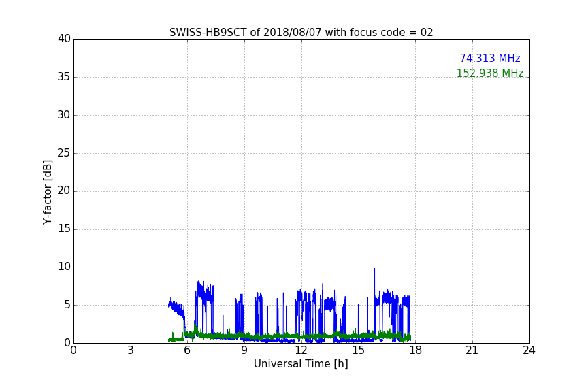Select the green '152.938 MHz' legend label
The image size is (588, 392).
(490, 73)
